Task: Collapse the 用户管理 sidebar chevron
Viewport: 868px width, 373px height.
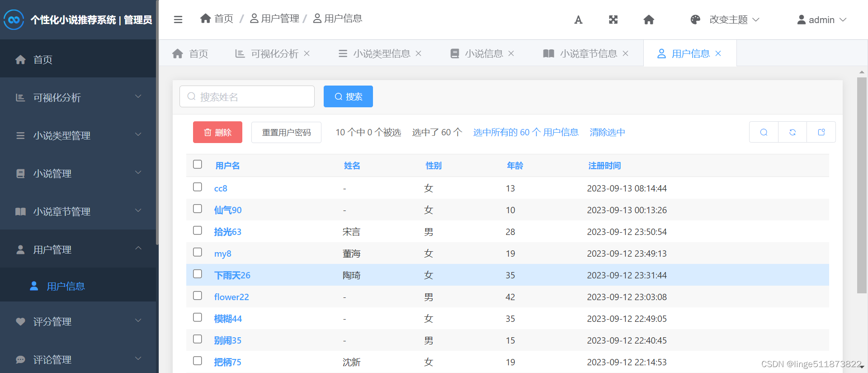Action: coord(138,248)
